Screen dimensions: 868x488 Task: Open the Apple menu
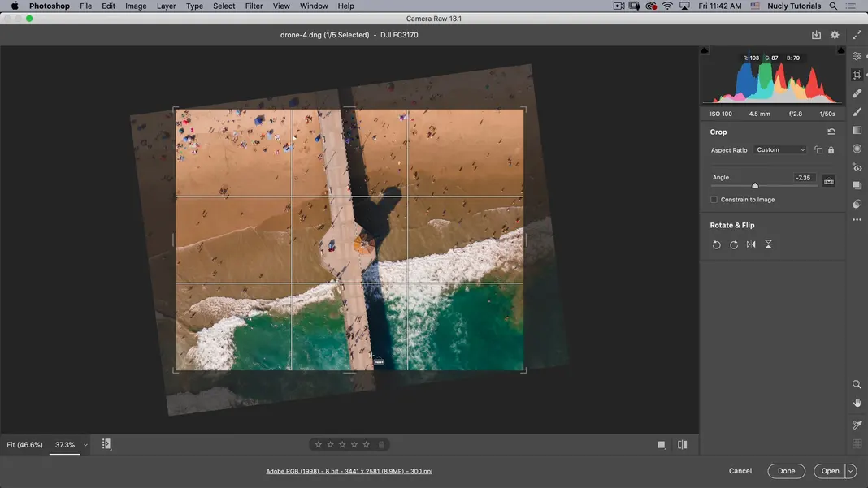click(15, 6)
